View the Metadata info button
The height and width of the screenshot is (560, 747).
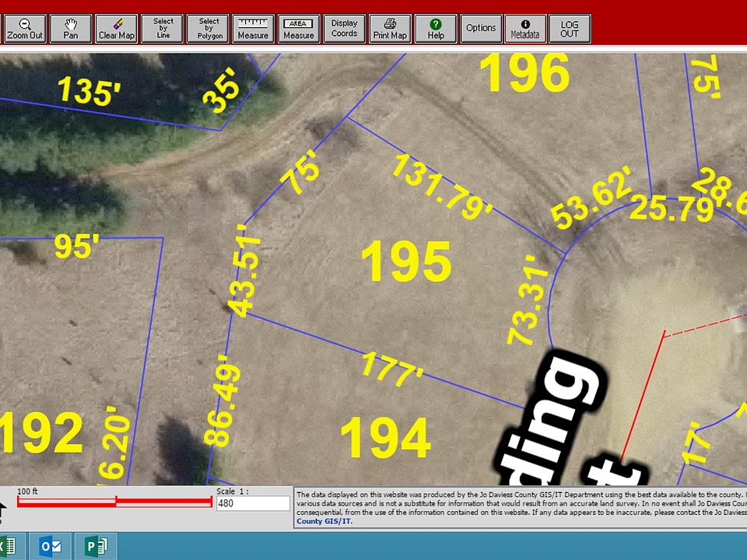(x=525, y=29)
